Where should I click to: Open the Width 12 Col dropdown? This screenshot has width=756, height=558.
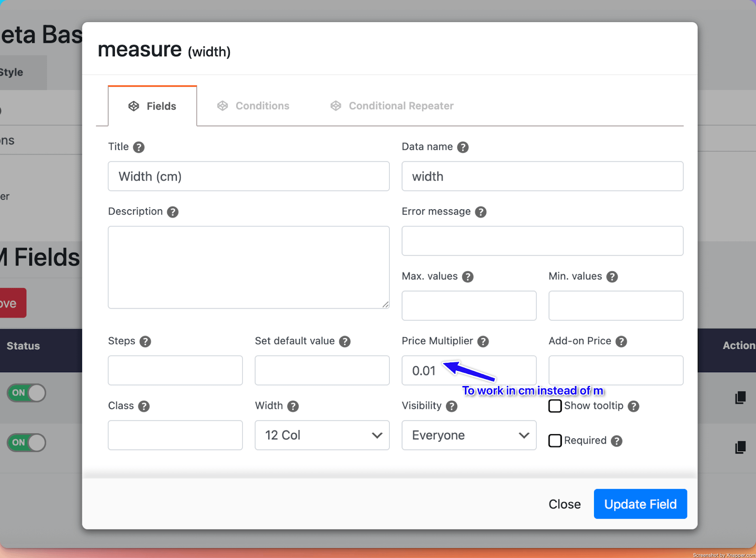(322, 435)
